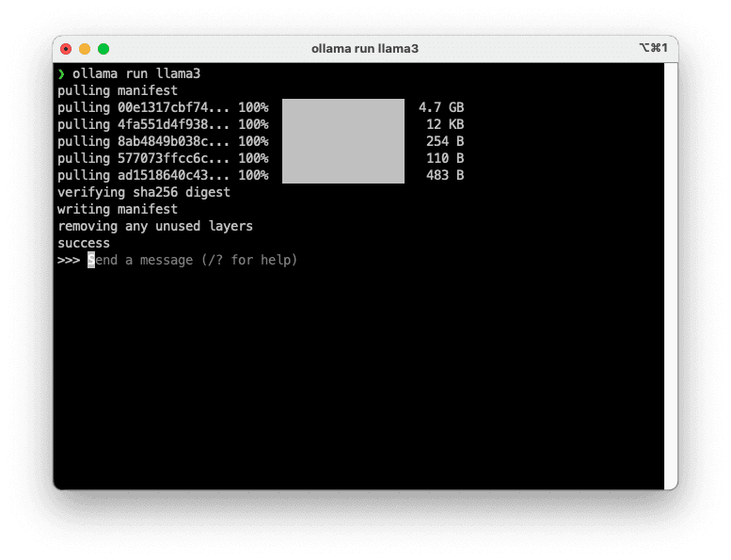This screenshot has height=560, width=731.
Task: Click 'verifying sha256 digest' line
Action: pos(144,192)
